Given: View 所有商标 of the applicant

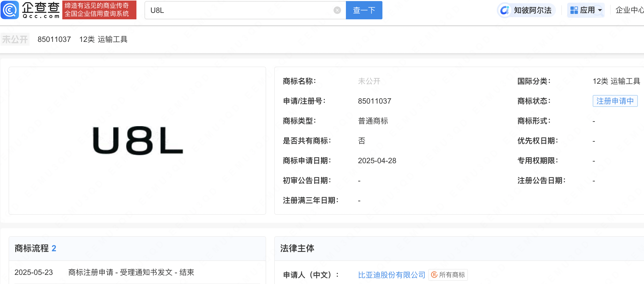Looking at the screenshot, I should (x=448, y=275).
